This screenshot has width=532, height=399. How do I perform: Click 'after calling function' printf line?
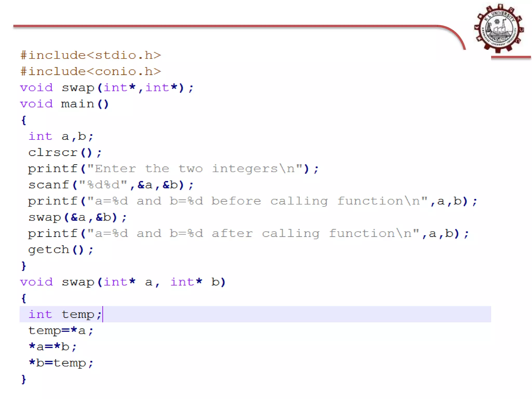(248, 234)
